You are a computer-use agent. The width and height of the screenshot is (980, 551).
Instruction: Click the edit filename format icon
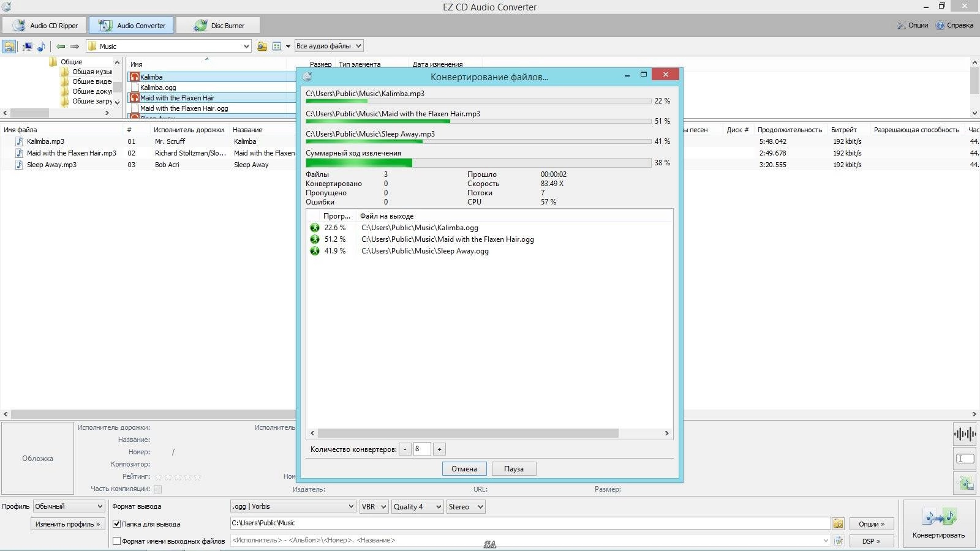point(838,541)
